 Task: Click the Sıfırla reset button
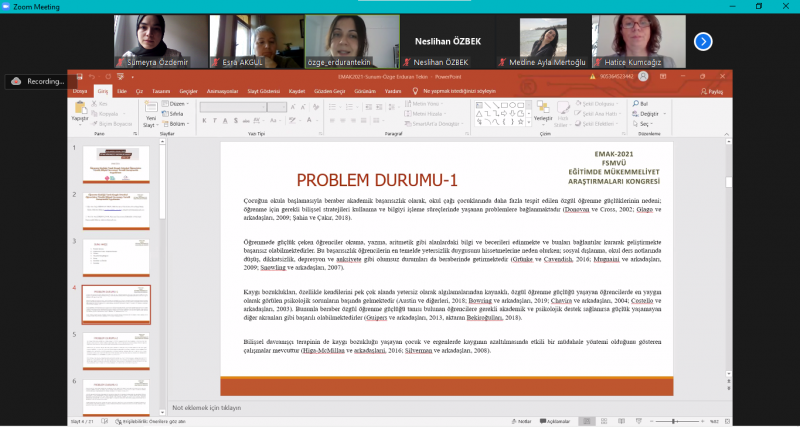[174, 114]
